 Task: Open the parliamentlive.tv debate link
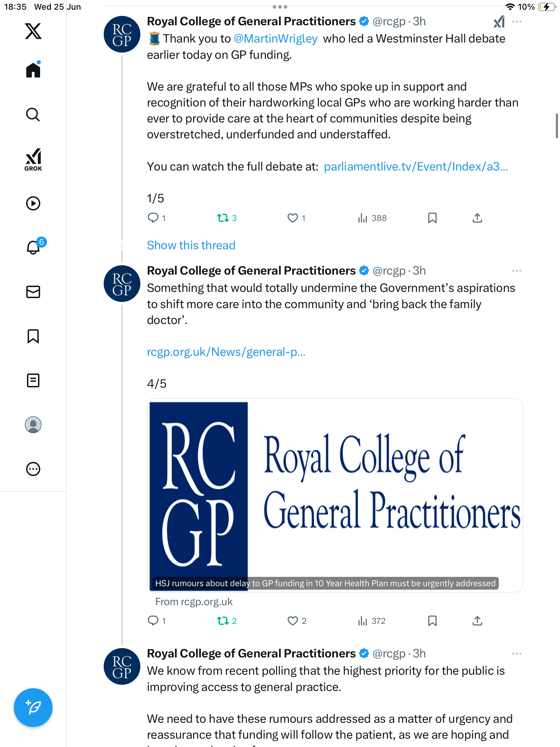click(x=416, y=167)
